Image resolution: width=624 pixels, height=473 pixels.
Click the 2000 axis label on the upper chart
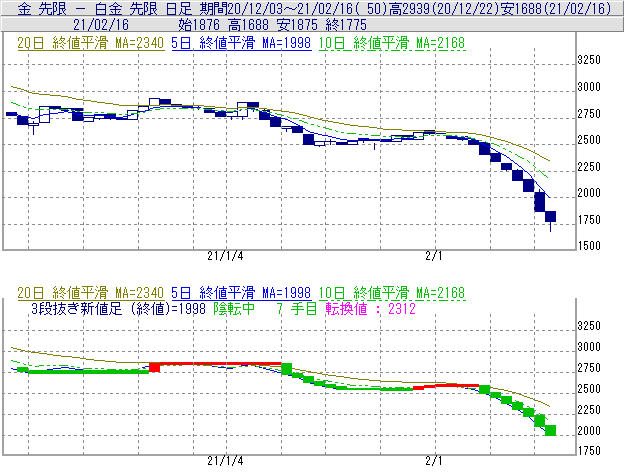click(589, 193)
